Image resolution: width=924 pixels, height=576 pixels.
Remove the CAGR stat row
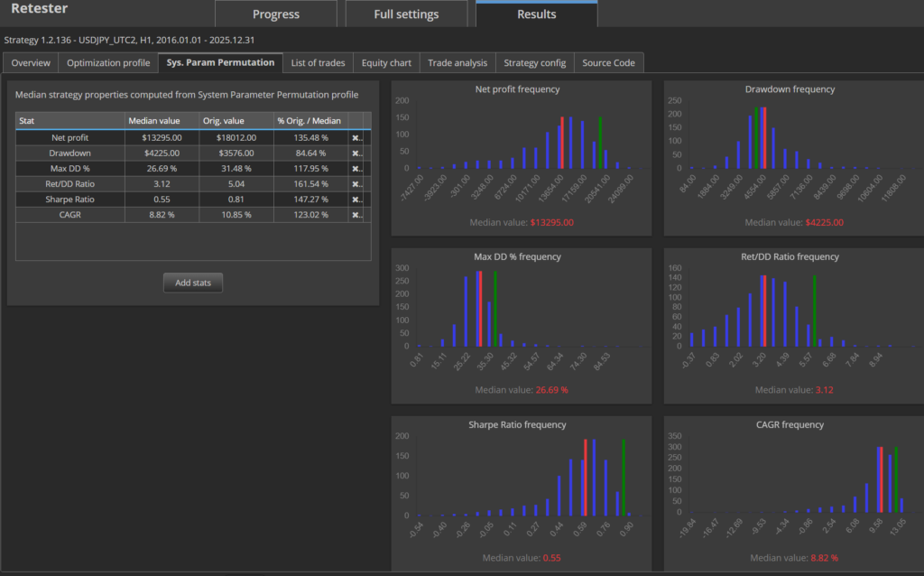(356, 215)
